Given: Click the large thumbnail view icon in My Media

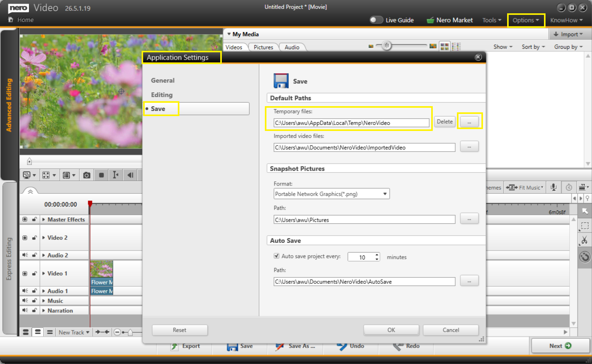Looking at the screenshot, I should click(445, 47).
